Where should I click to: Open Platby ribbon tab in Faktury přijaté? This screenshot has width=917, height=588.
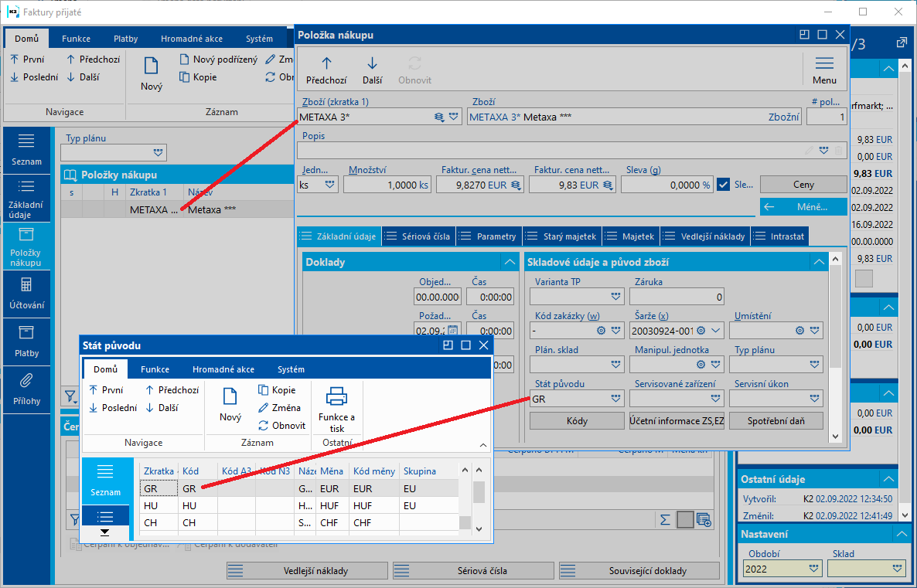click(x=126, y=39)
